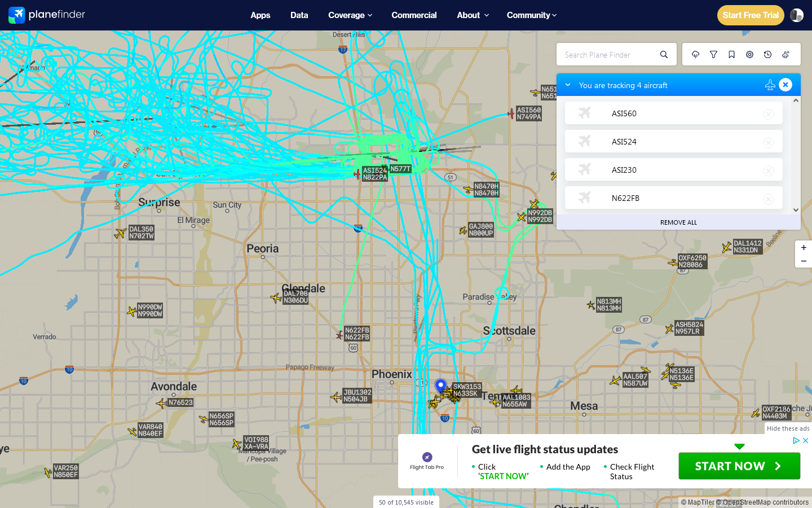The image size is (812, 508).
Task: Click the plane icon beside ASI560 in list
Action: (585, 113)
